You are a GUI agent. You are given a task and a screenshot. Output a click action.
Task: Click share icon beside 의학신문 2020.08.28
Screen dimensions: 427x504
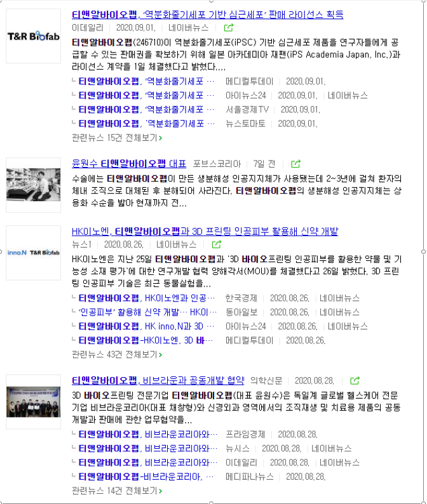pos(355,381)
